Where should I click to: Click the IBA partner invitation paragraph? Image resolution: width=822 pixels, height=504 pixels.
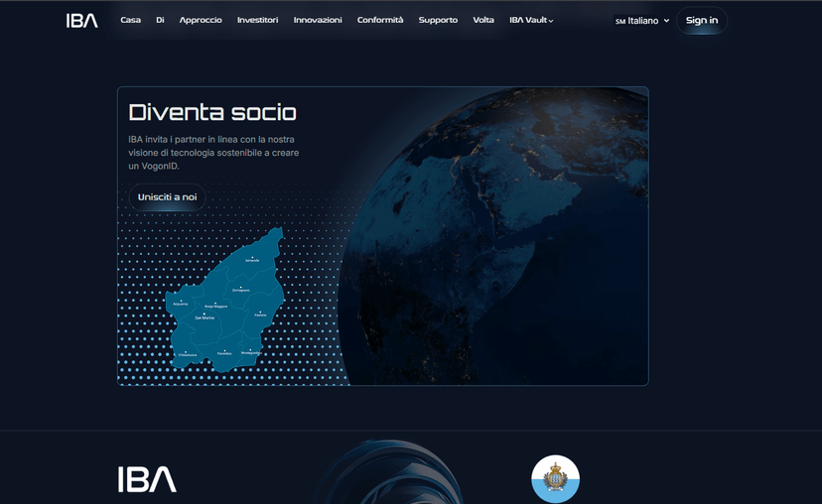click(x=213, y=153)
